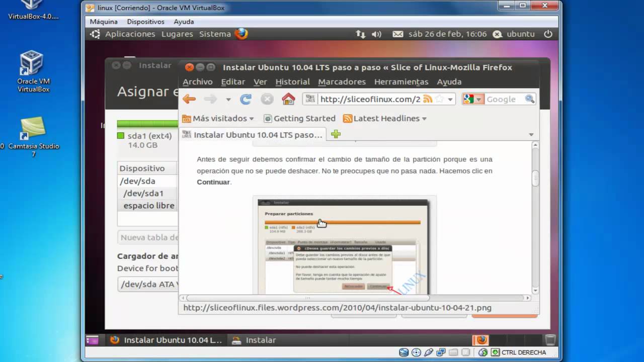Click the stop loading icon
644x362 pixels.
(x=267, y=99)
